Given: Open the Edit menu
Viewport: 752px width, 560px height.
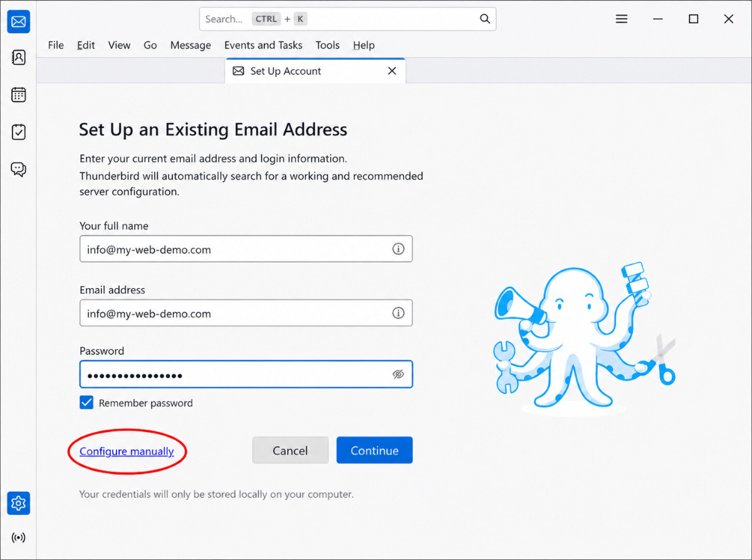Looking at the screenshot, I should (86, 45).
